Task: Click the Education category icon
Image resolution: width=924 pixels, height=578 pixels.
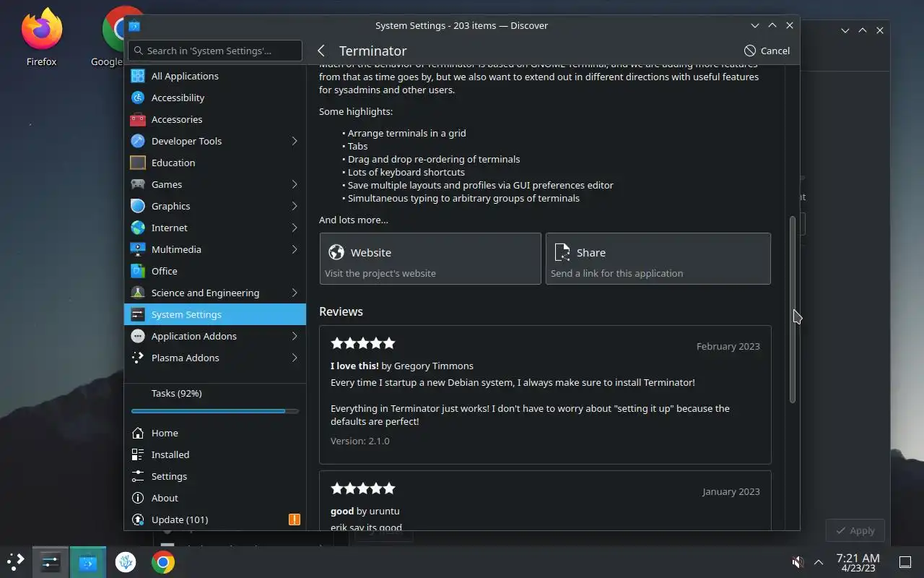Action: (x=138, y=163)
